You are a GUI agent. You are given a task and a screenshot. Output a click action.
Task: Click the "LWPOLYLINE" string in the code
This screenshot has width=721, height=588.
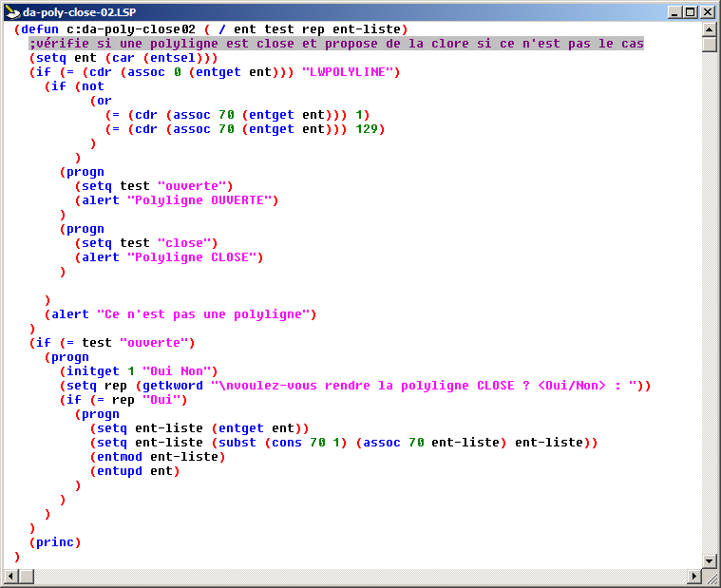point(351,72)
